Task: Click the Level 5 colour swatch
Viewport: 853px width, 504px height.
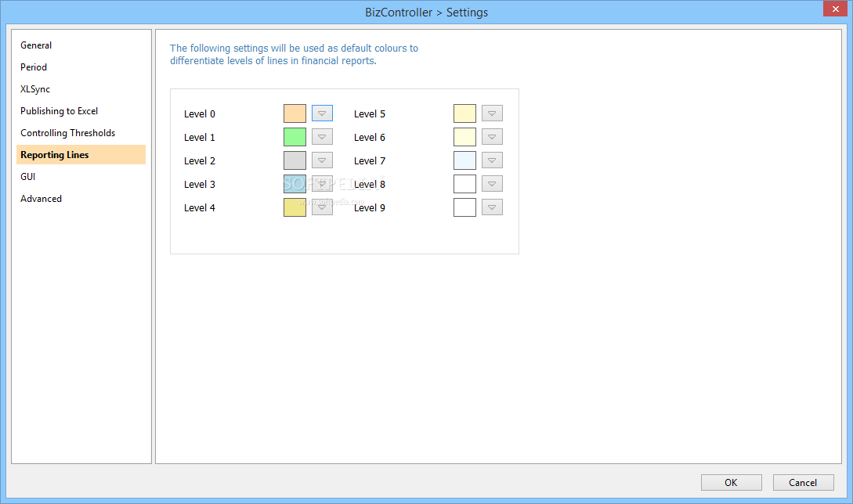Action: [464, 113]
